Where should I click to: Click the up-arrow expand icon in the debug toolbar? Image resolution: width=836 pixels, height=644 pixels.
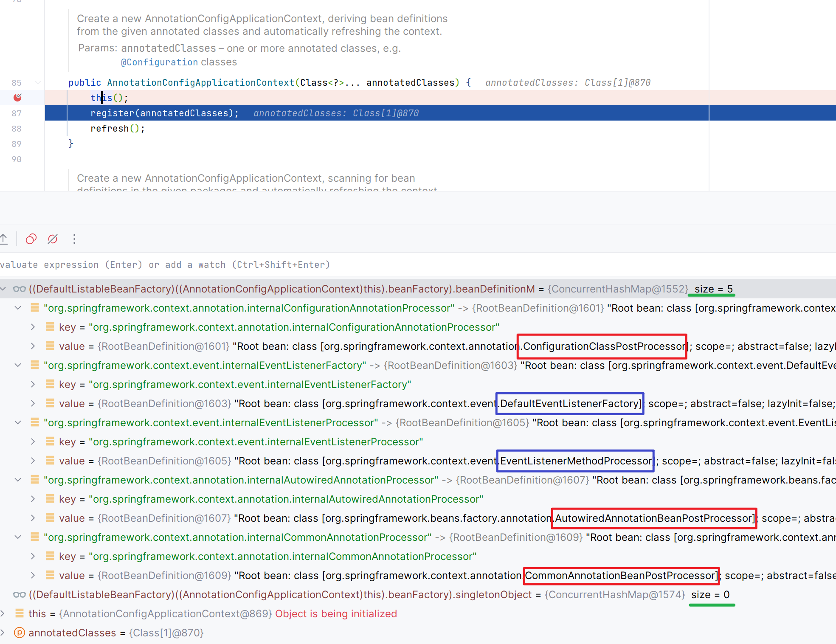pos(4,239)
